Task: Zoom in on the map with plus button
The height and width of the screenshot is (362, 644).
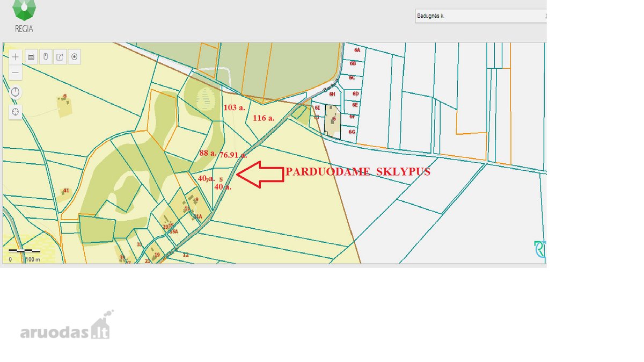Action: pyautogui.click(x=15, y=57)
